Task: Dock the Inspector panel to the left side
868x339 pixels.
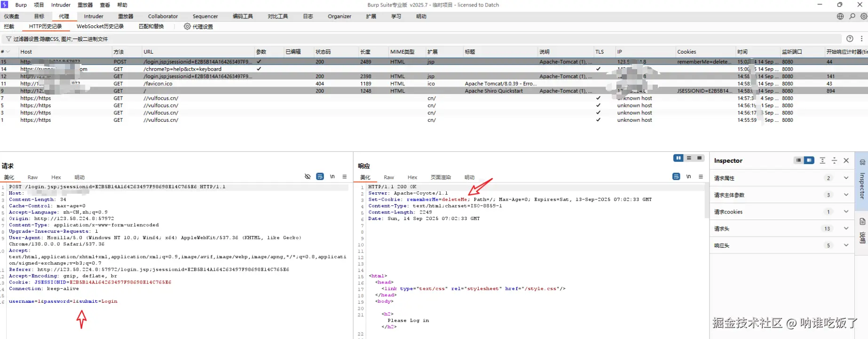Action: click(x=798, y=160)
